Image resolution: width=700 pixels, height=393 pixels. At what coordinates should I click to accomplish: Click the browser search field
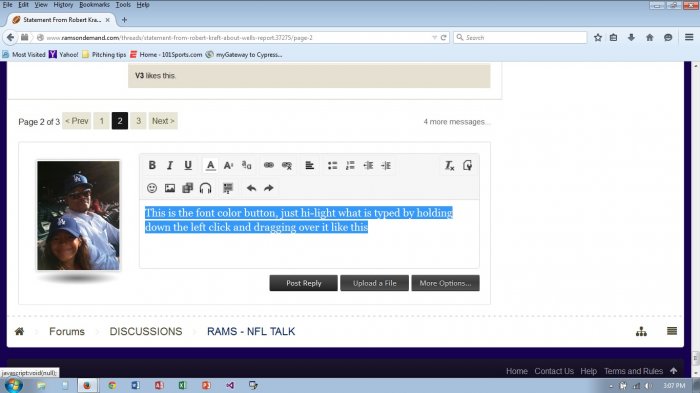coord(520,38)
